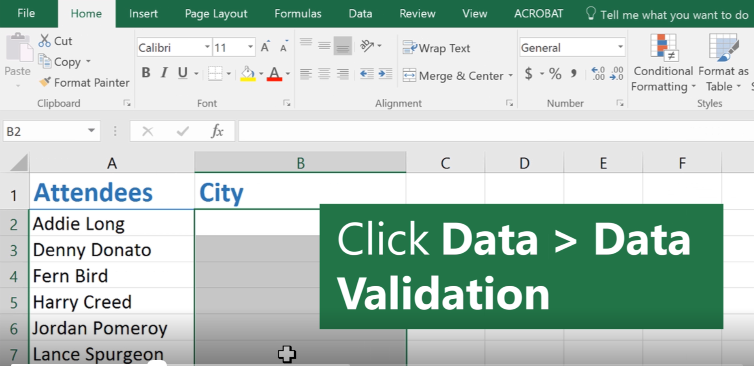754x366 pixels.
Task: Increase font size with large A icon
Action: coord(265,47)
